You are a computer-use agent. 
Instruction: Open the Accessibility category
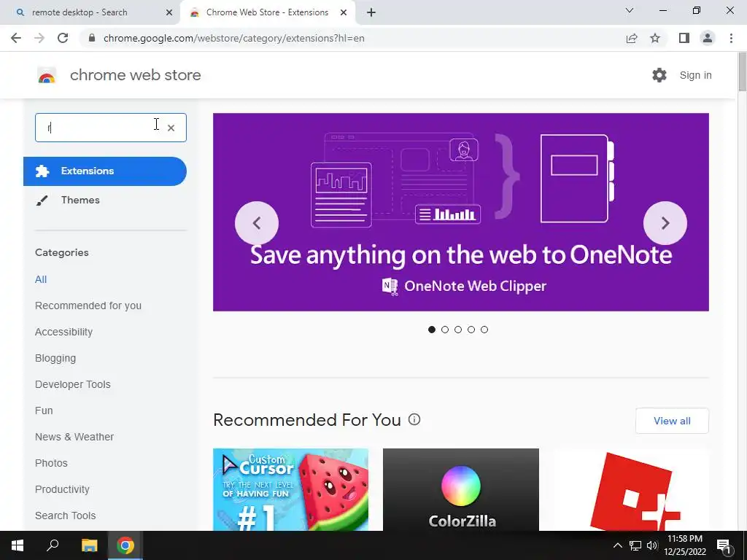(64, 332)
